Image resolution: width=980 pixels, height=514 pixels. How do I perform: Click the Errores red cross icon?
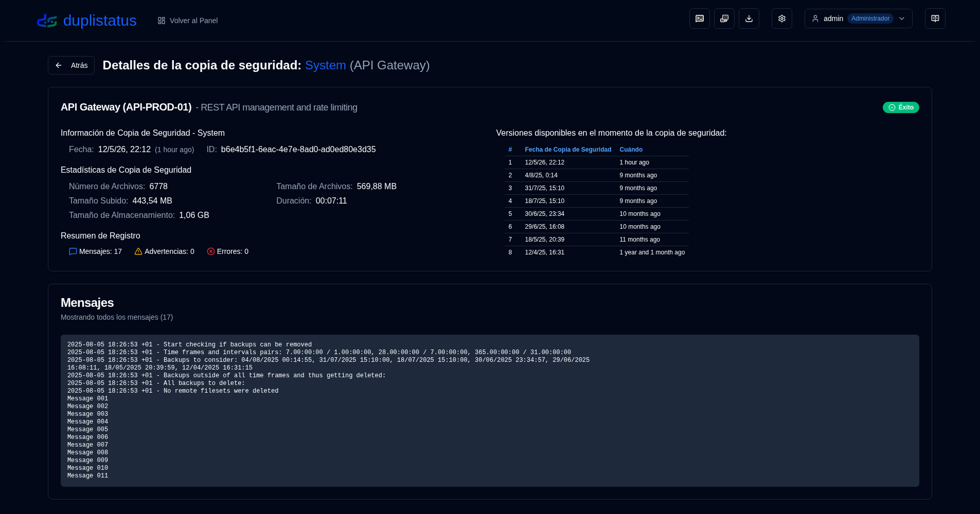[x=211, y=251]
